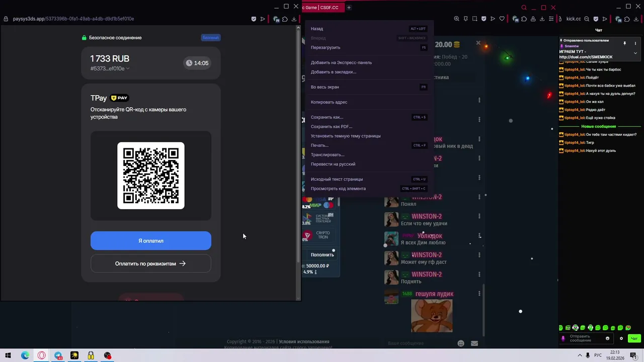Viewport: 644px width, 362px height.
Task: Select "Печать..." in the context menu
Action: pyautogui.click(x=369, y=145)
